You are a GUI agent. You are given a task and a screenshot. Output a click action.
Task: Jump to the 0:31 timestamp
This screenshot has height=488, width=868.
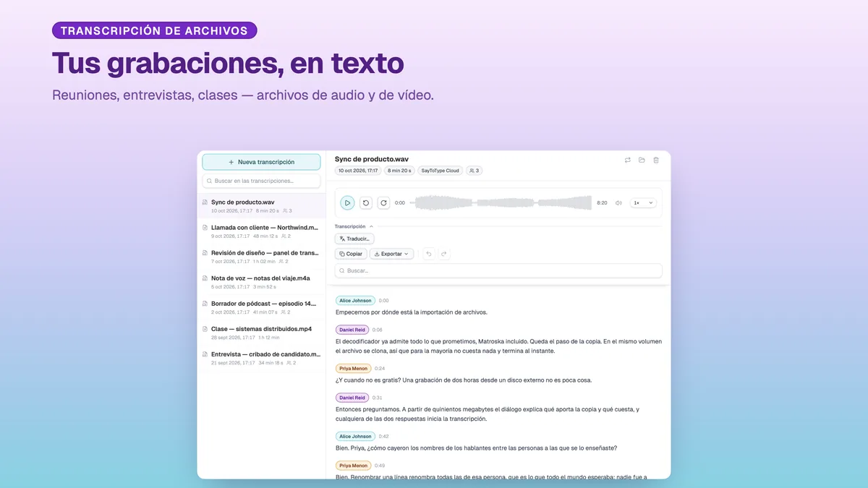click(378, 398)
